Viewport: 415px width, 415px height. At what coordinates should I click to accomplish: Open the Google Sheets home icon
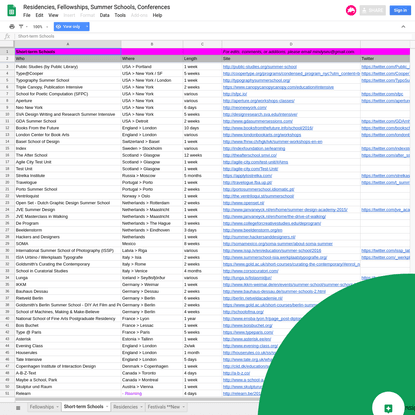click(x=11, y=10)
